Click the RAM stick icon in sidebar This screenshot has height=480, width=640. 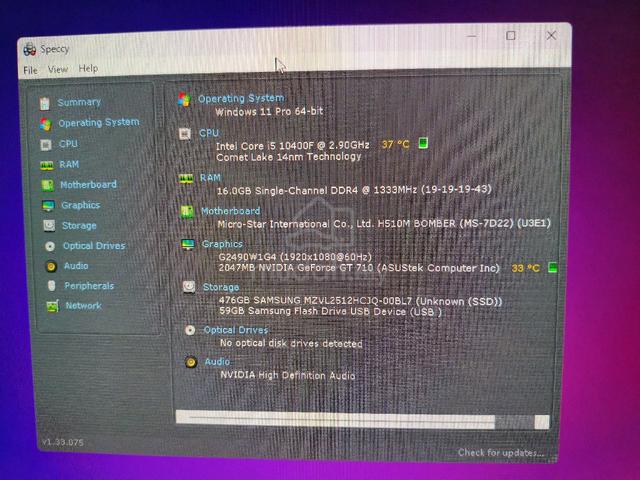pos(47,165)
